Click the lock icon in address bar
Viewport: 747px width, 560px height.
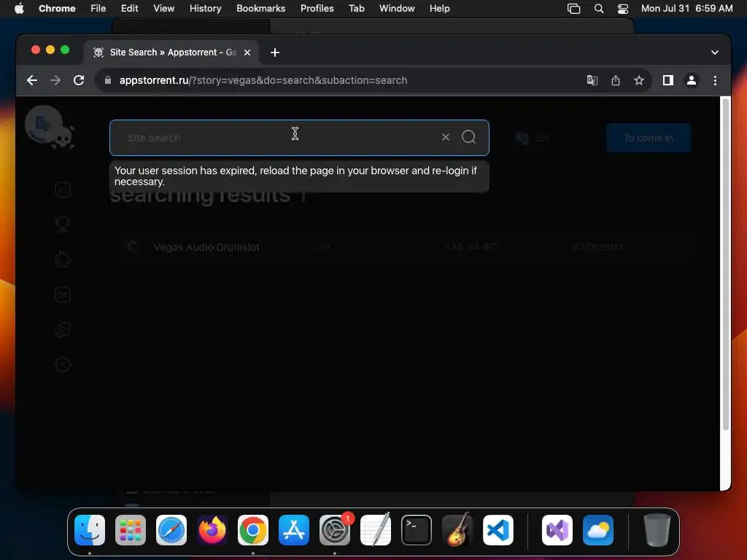click(x=108, y=80)
